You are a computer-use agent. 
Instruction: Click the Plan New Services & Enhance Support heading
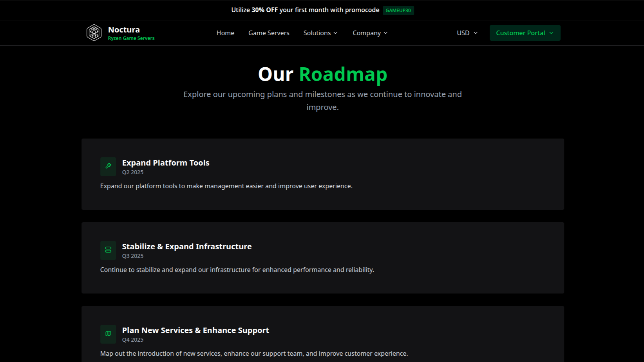195,330
